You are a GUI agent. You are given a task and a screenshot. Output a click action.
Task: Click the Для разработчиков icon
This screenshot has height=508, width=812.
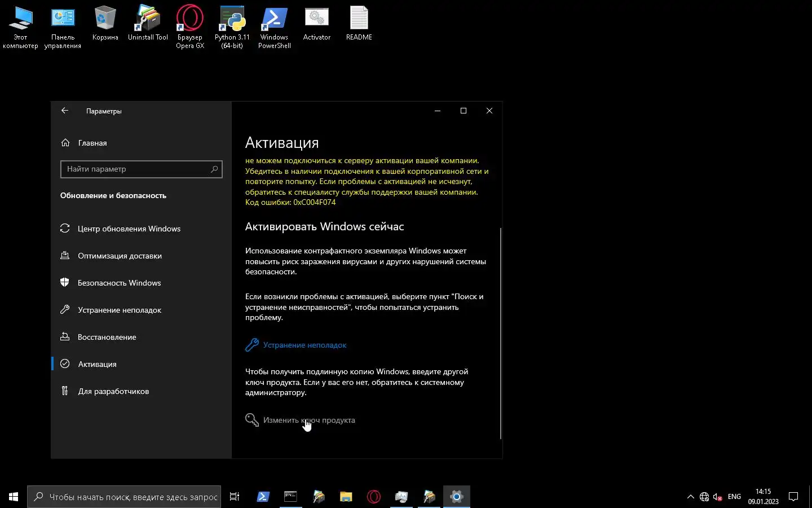65,391
